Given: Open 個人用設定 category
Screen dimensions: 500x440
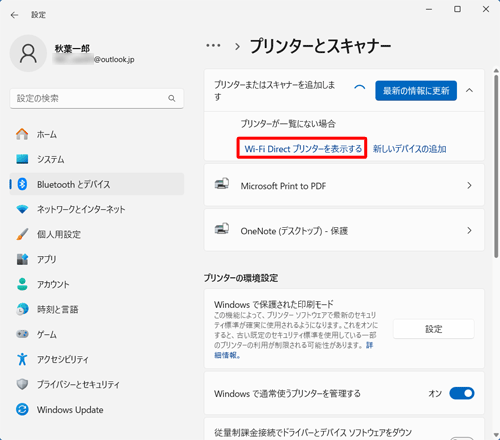Looking at the screenshot, I should (97, 234).
